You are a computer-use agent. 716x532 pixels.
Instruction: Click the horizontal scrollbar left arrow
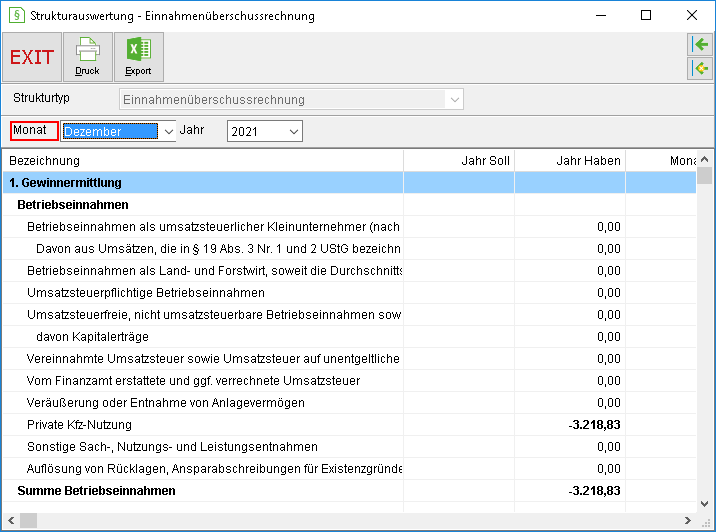click(x=11, y=520)
